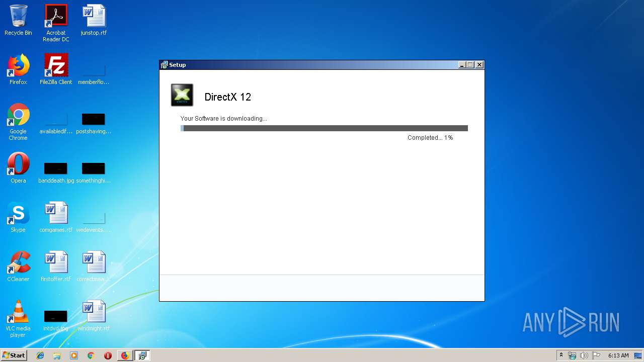Select the banddeath.jpg image file

tap(56, 172)
